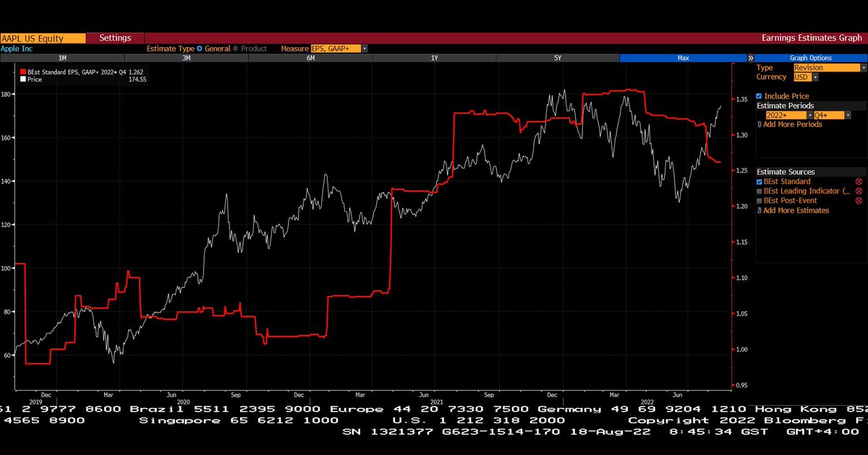Click the Graph Options header

[x=811, y=58]
